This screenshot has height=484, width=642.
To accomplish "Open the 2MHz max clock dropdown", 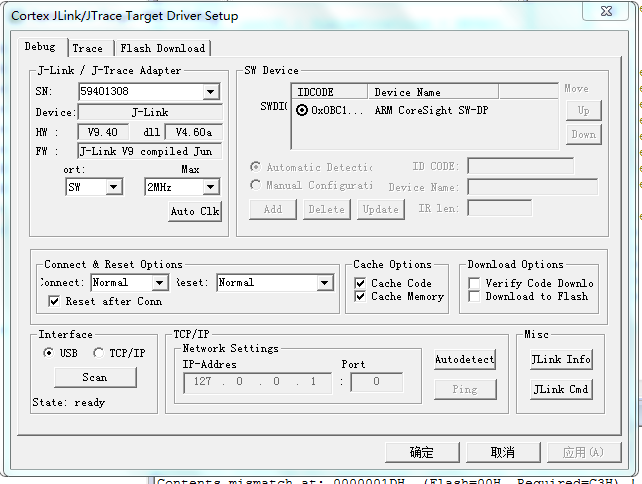I will pyautogui.click(x=210, y=187).
